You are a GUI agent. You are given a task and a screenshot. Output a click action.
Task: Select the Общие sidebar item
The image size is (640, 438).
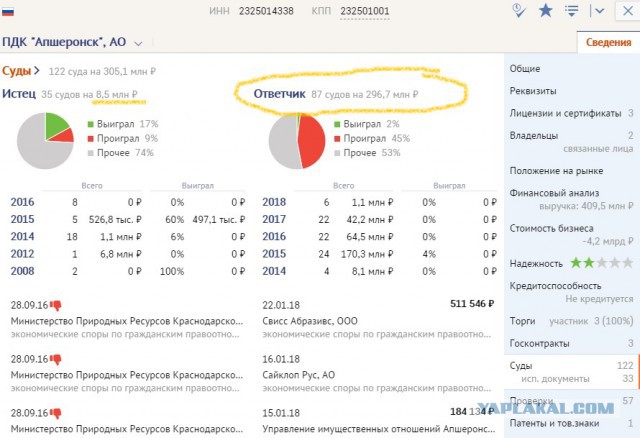[x=525, y=69]
